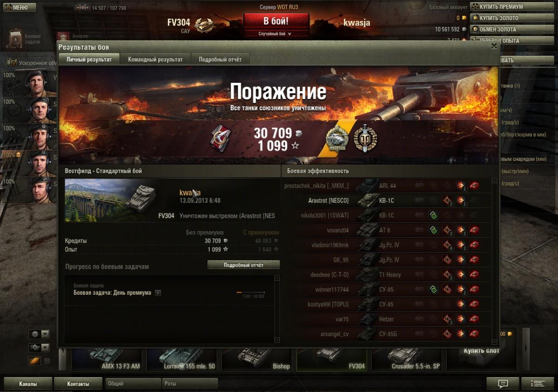Switch to the Командный результат tab
This screenshot has height=392, width=558.
[155, 60]
